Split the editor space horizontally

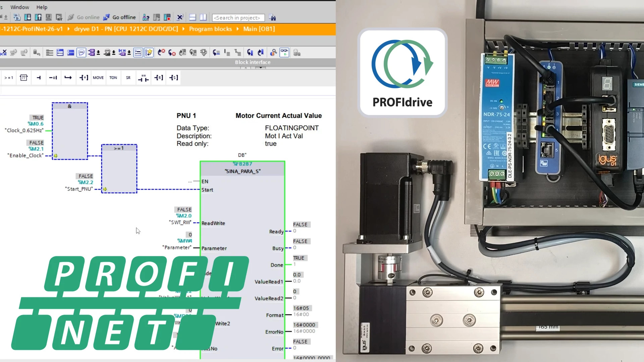pos(193,17)
